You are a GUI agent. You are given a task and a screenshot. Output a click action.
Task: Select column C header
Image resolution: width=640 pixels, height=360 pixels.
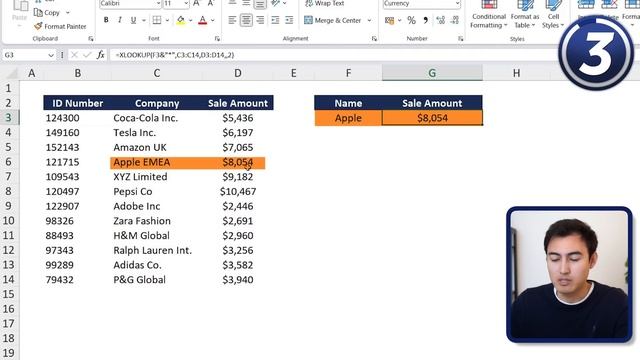[x=157, y=73]
